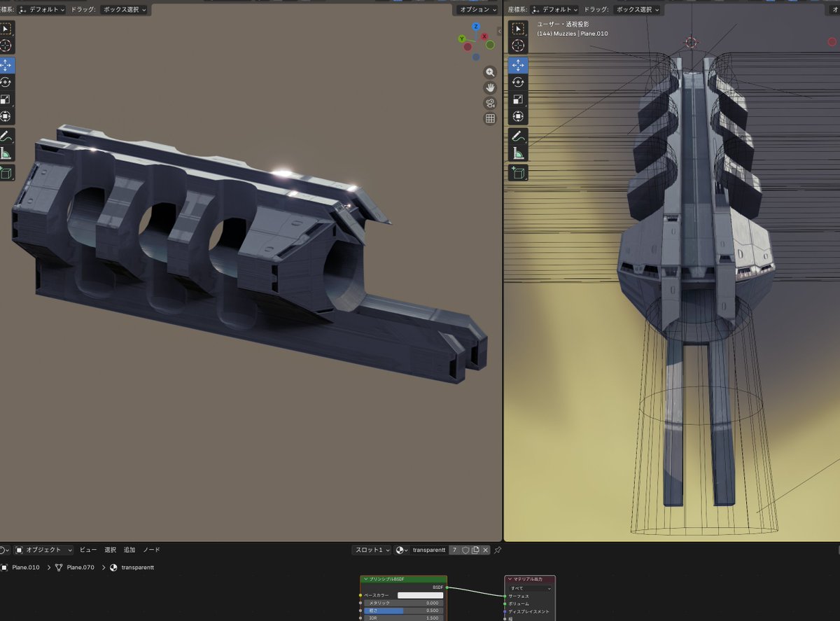Select the Box Select tool in left viewport
This screenshot has height=621, width=840.
(x=6, y=29)
